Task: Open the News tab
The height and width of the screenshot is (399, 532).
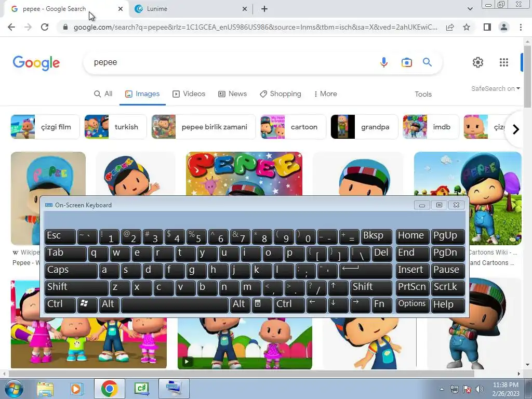Action: pyautogui.click(x=232, y=94)
